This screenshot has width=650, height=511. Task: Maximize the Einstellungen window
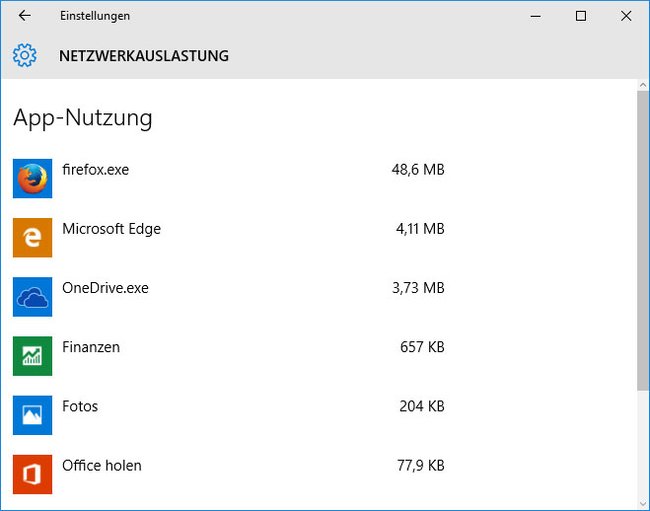click(581, 16)
